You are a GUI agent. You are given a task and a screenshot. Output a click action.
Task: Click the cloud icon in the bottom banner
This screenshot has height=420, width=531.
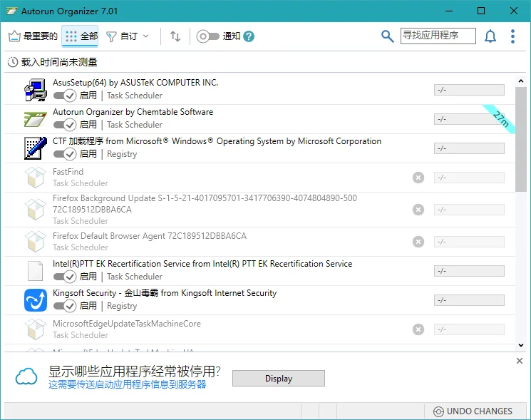tap(26, 377)
